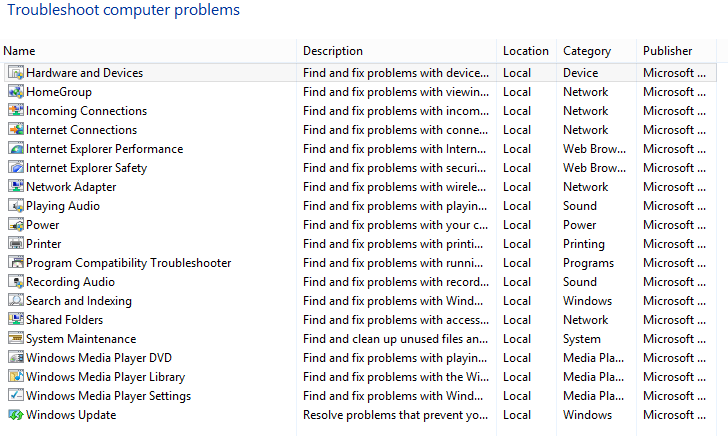728x436 pixels.
Task: Sort list by the Location column header
Action: point(526,51)
